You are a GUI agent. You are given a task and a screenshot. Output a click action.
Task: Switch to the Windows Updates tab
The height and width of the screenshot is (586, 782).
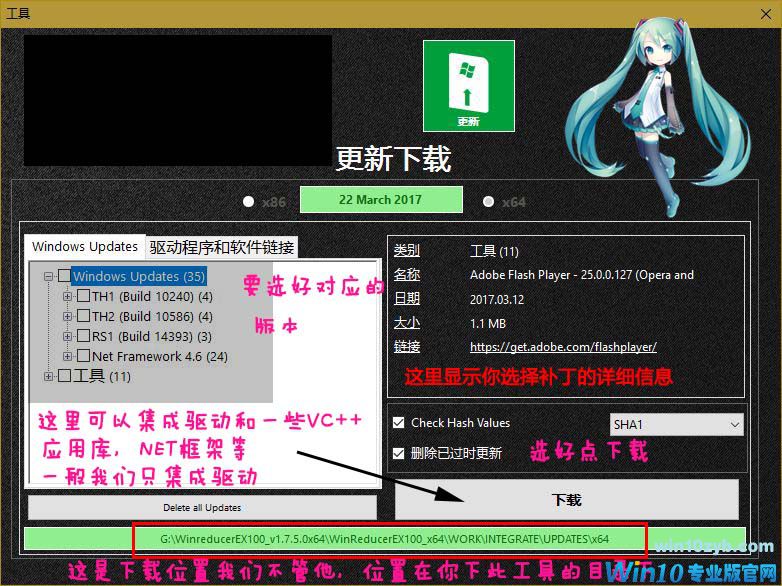[x=85, y=246]
